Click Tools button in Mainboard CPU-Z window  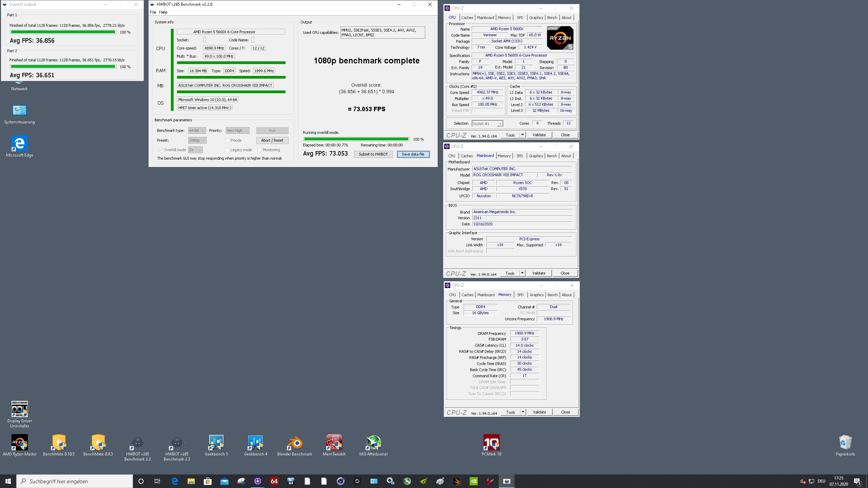(x=510, y=273)
